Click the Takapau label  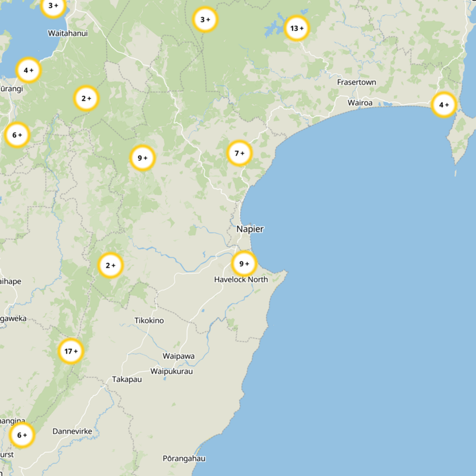pyautogui.click(x=127, y=380)
